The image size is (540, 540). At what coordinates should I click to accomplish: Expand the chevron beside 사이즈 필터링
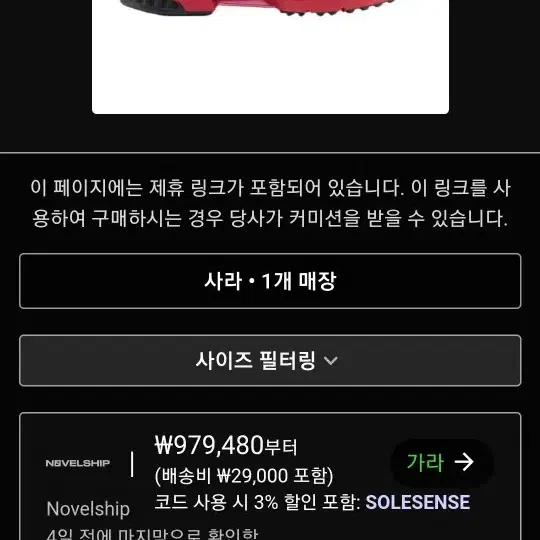(x=331, y=361)
